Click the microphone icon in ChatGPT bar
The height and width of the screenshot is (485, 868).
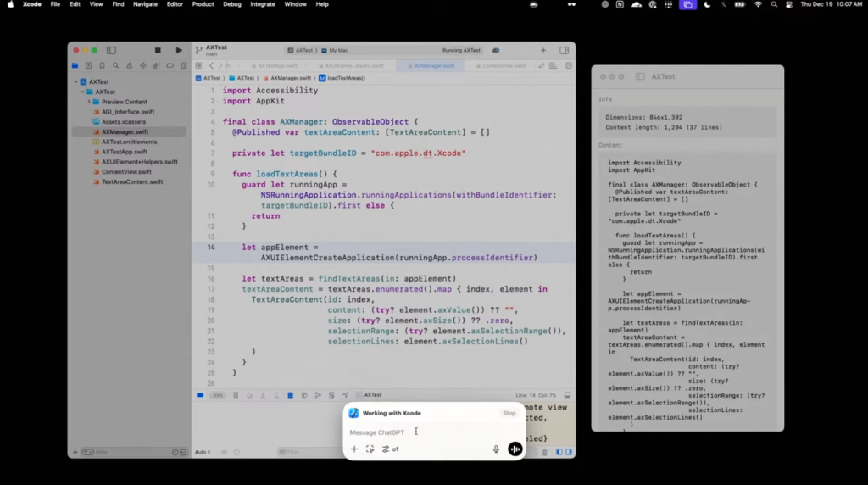tap(496, 449)
